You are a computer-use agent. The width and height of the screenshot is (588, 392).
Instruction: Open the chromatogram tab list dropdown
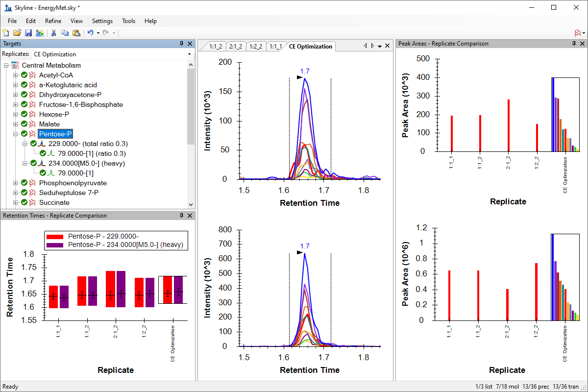(380, 46)
